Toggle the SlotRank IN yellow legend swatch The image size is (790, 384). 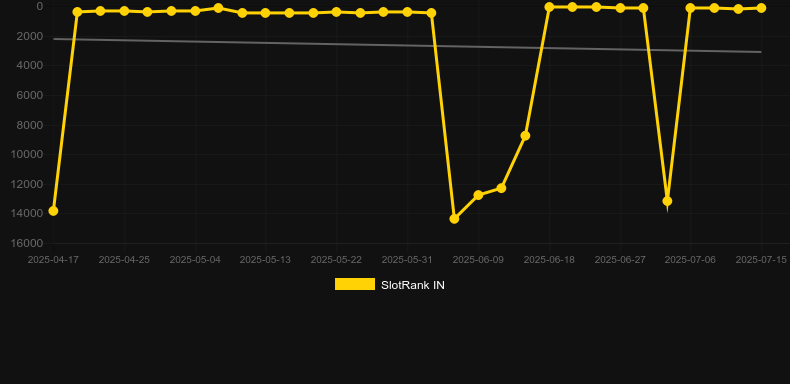pos(355,284)
